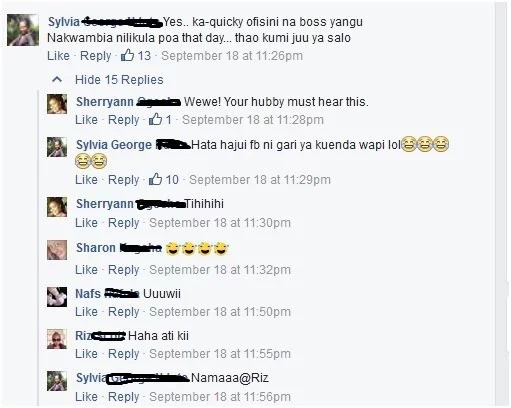Collapse the thread with Hide 15 Replies chevron
Screen dimensions: 511x408
click(57, 79)
